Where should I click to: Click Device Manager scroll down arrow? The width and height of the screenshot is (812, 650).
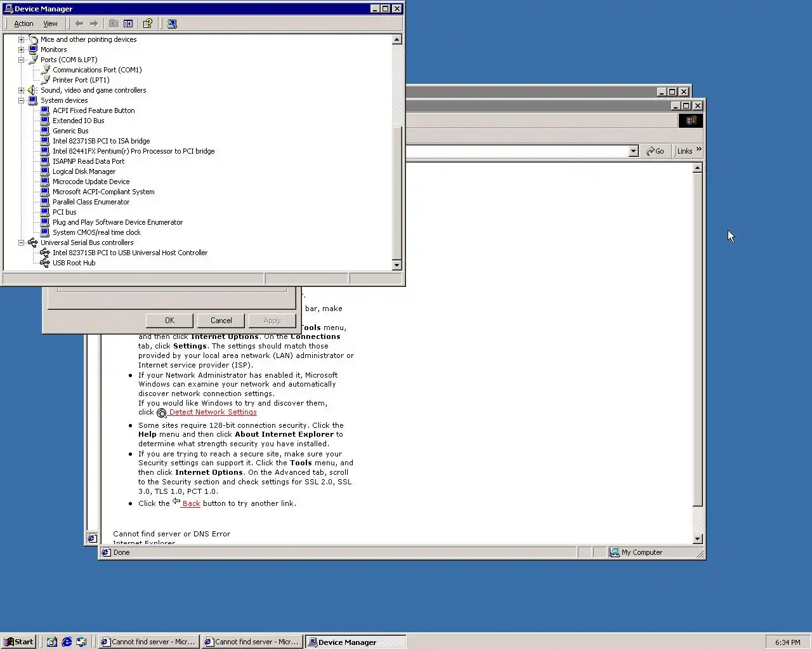(x=397, y=265)
